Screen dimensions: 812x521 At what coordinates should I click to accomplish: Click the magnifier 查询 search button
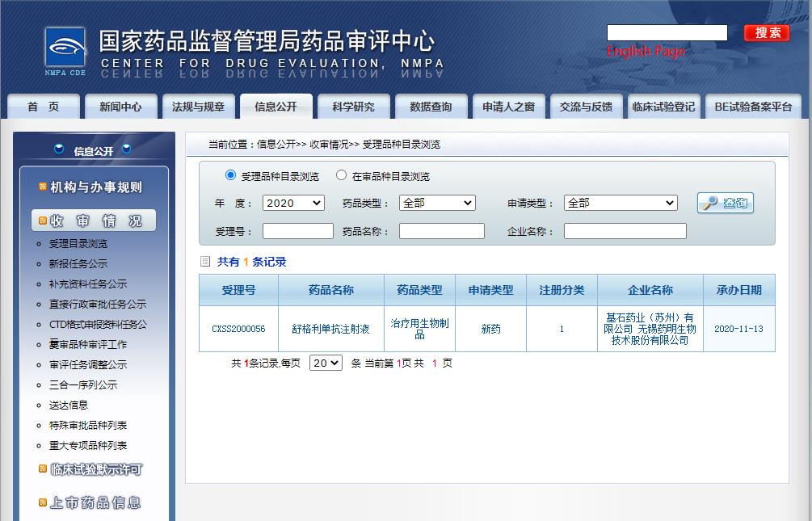point(725,204)
